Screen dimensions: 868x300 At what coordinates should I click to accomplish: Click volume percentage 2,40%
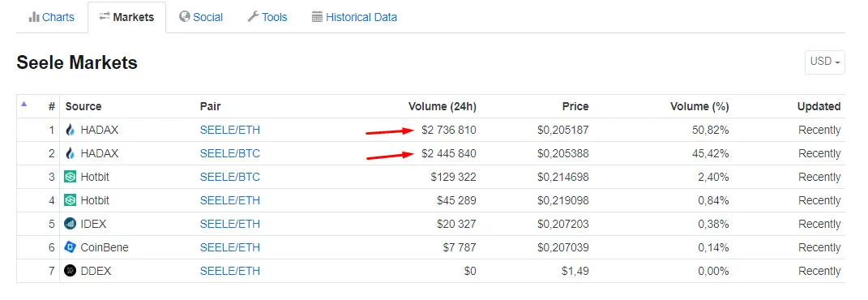click(x=713, y=177)
